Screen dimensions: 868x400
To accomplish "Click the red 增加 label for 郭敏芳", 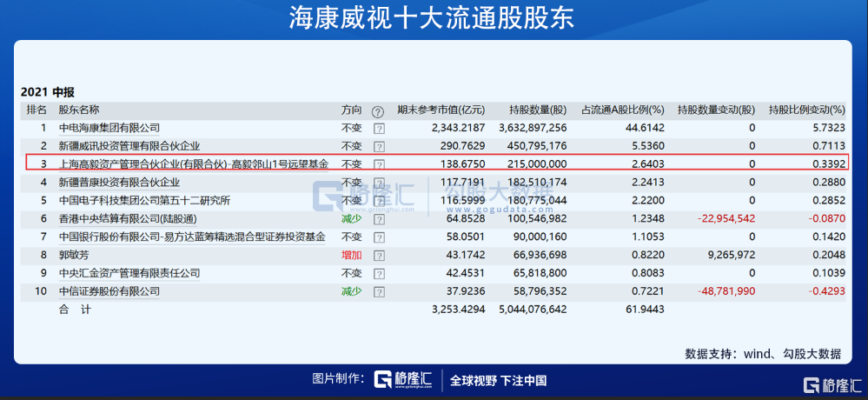I will (x=351, y=255).
